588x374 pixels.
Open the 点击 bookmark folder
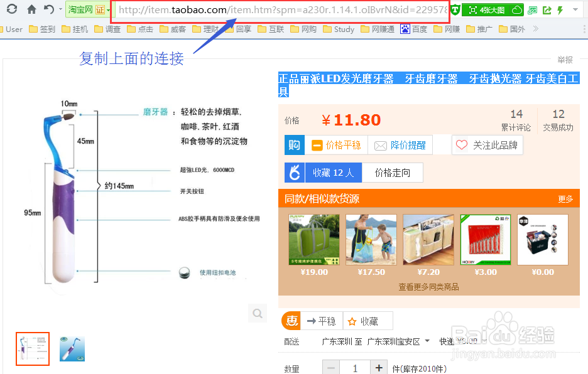click(140, 29)
